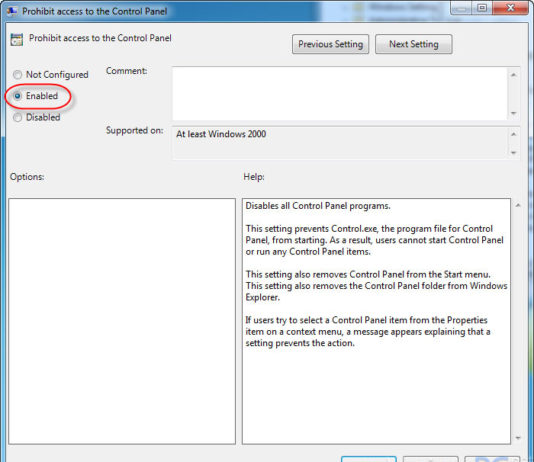Click the Supported on text field
534x462 pixels.
(x=340, y=143)
